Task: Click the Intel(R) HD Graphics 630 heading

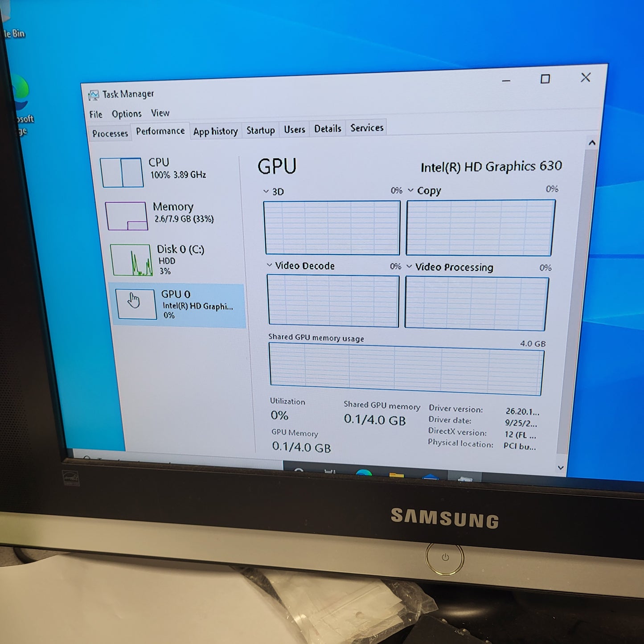Action: pos(491,167)
